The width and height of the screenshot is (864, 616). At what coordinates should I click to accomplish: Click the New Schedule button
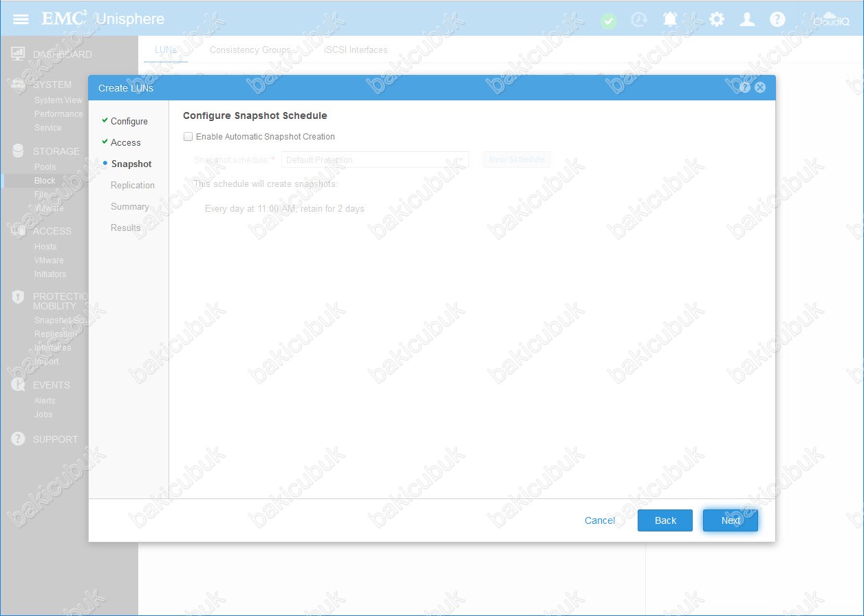(517, 159)
